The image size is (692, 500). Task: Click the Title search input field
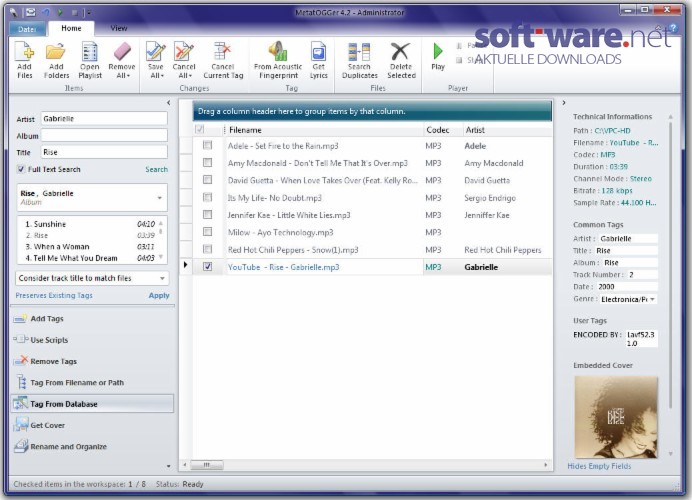click(x=104, y=152)
